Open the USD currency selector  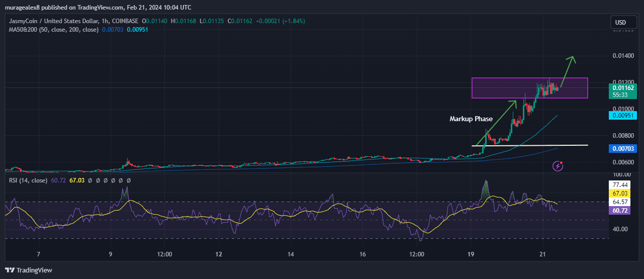pos(620,23)
